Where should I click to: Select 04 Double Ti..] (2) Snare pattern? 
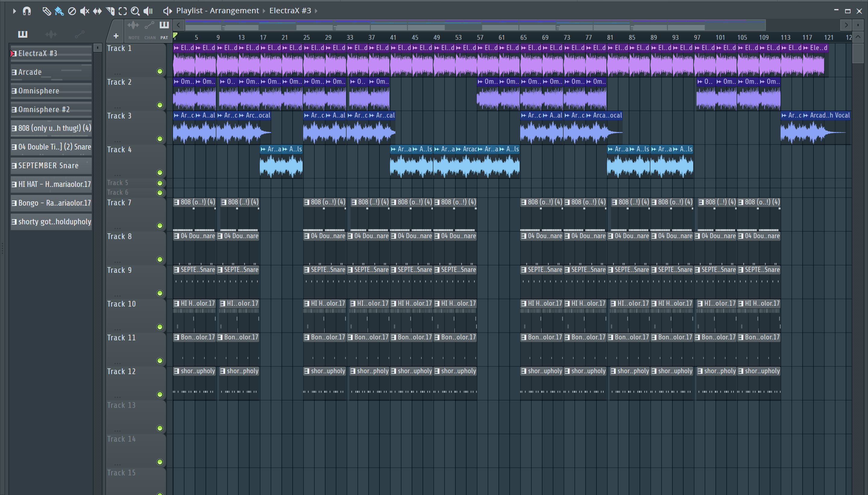(x=51, y=147)
